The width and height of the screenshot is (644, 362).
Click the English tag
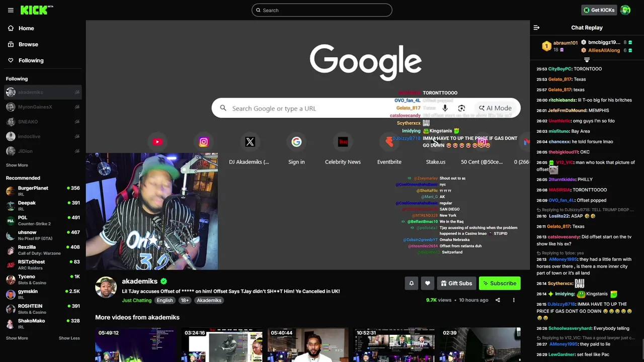tap(165, 300)
